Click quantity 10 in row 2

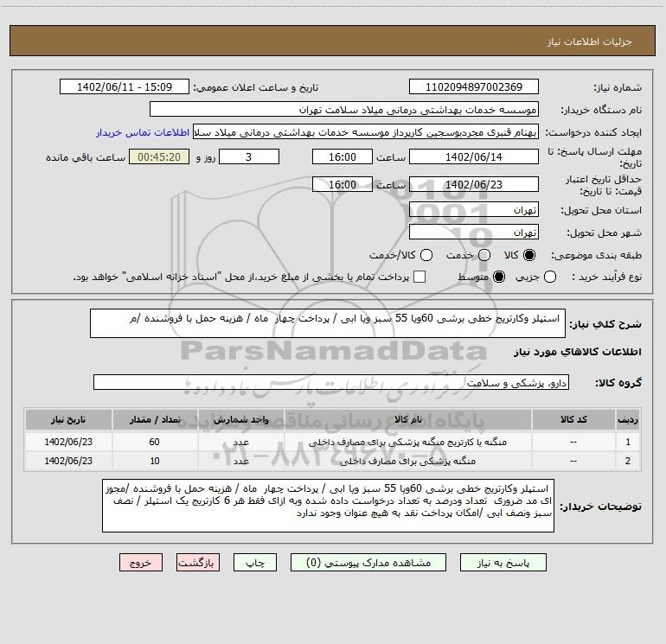pos(155,461)
